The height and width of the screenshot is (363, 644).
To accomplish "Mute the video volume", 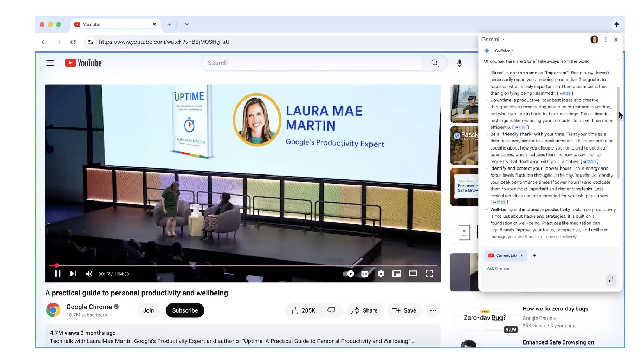I will click(89, 274).
